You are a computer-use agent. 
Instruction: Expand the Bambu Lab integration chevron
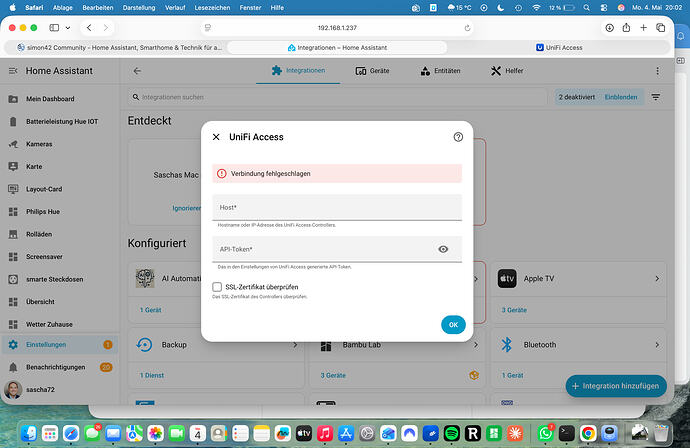476,345
